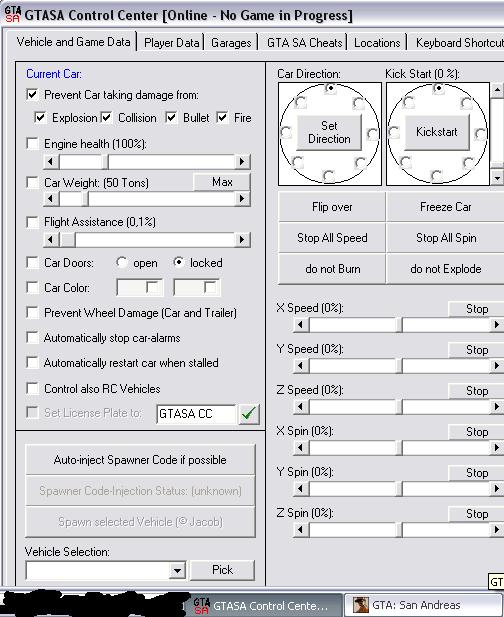Click left arrow of Y Speed slider
The width and height of the screenshot is (504, 617).
pos(301,366)
